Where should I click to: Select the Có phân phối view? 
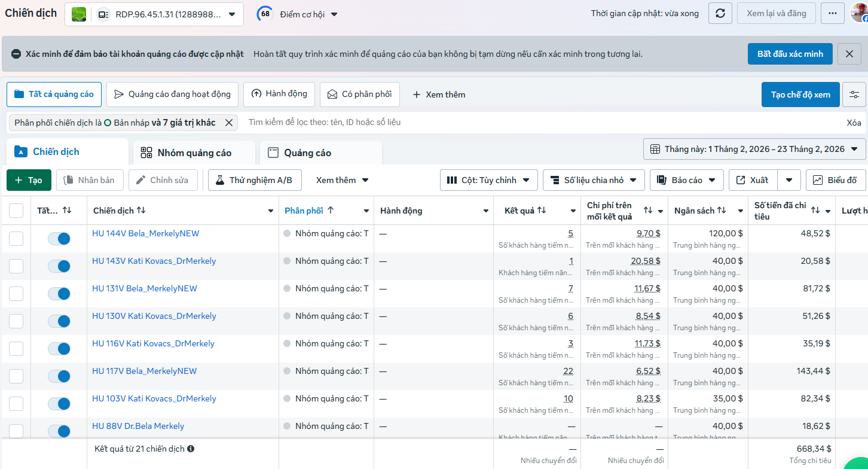point(360,95)
